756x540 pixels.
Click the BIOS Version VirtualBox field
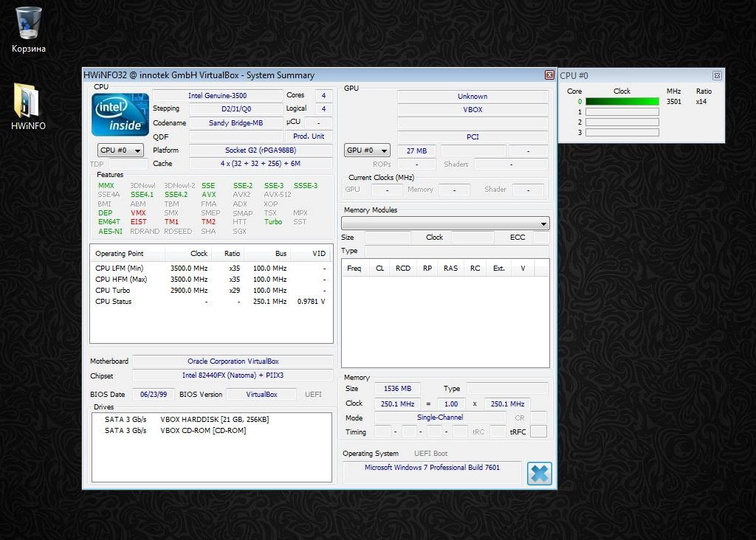(261, 395)
